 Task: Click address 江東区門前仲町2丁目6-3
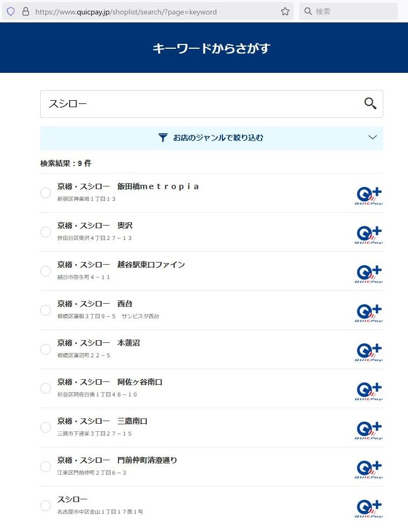point(92,473)
